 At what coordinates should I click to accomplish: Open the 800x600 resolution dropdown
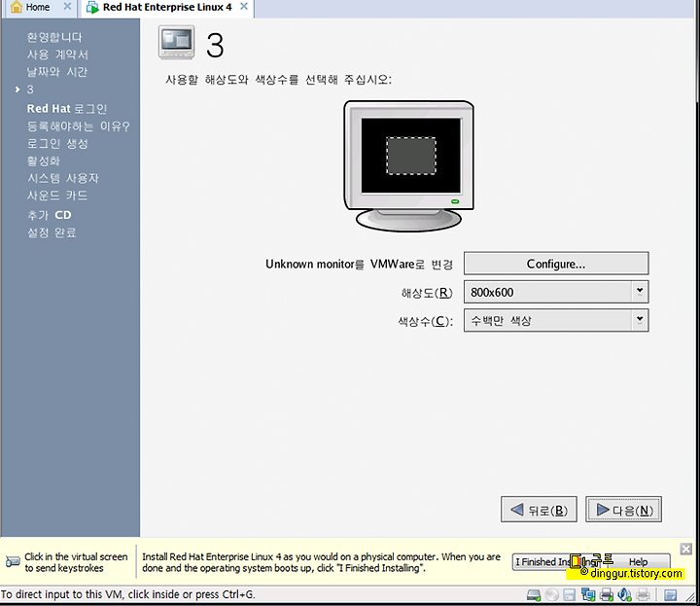click(x=556, y=292)
